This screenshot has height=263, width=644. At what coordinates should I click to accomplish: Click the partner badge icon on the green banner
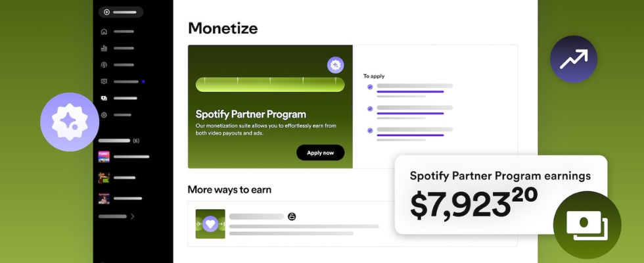pos(336,64)
